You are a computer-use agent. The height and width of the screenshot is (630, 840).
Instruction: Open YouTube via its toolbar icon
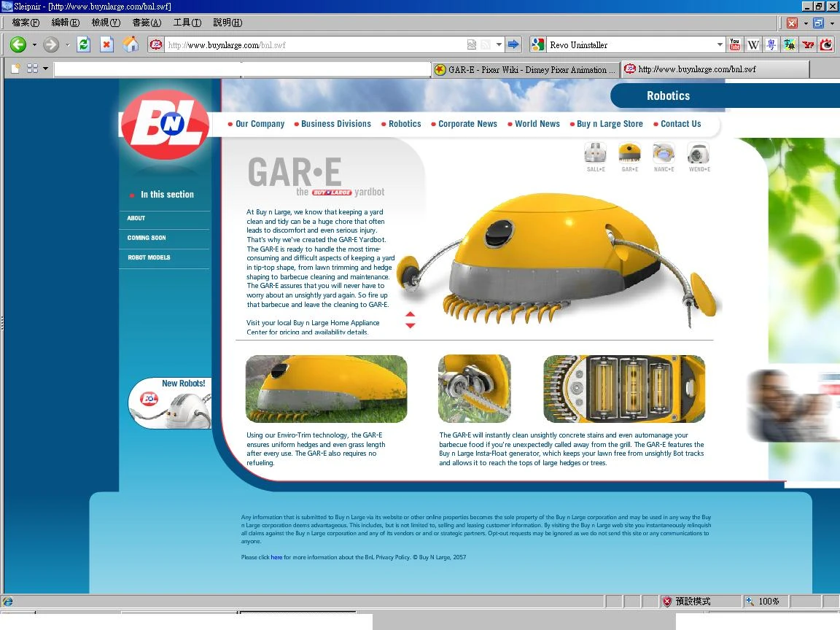(734, 44)
